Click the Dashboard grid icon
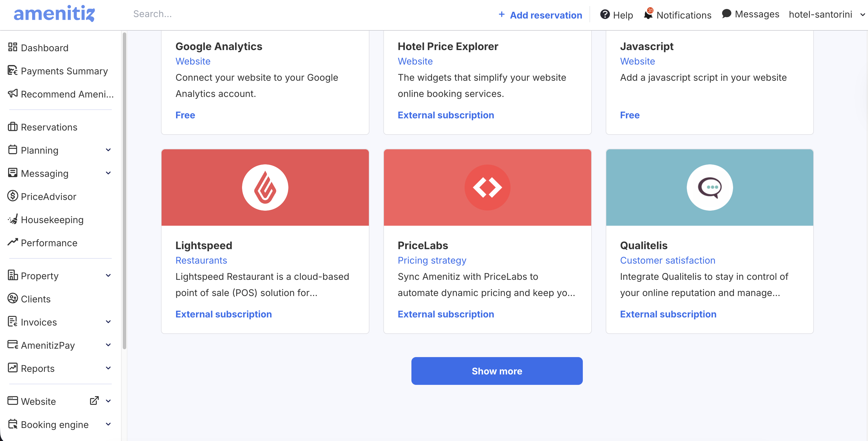 (x=13, y=47)
